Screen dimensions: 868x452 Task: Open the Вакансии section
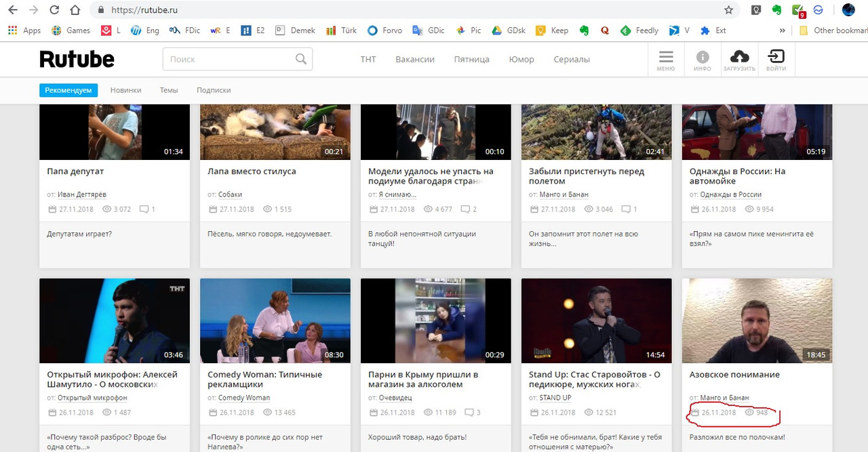[x=415, y=60]
